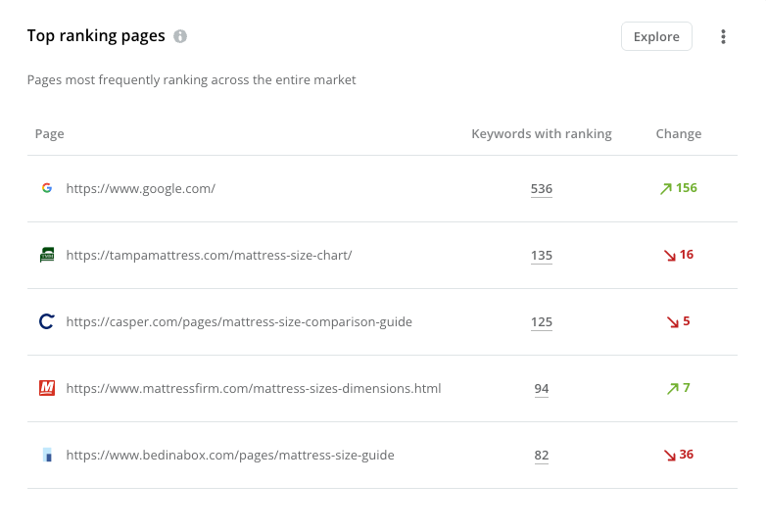The height and width of the screenshot is (532, 766).
Task: Open the casper.com mattress-size-comparison-guide link
Action: [239, 322]
